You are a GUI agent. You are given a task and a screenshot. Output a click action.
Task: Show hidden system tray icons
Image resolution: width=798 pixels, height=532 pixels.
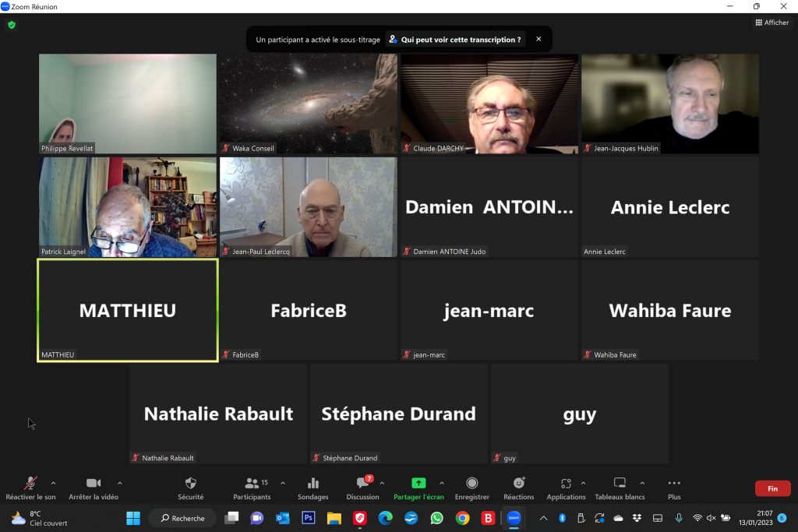(x=543, y=518)
